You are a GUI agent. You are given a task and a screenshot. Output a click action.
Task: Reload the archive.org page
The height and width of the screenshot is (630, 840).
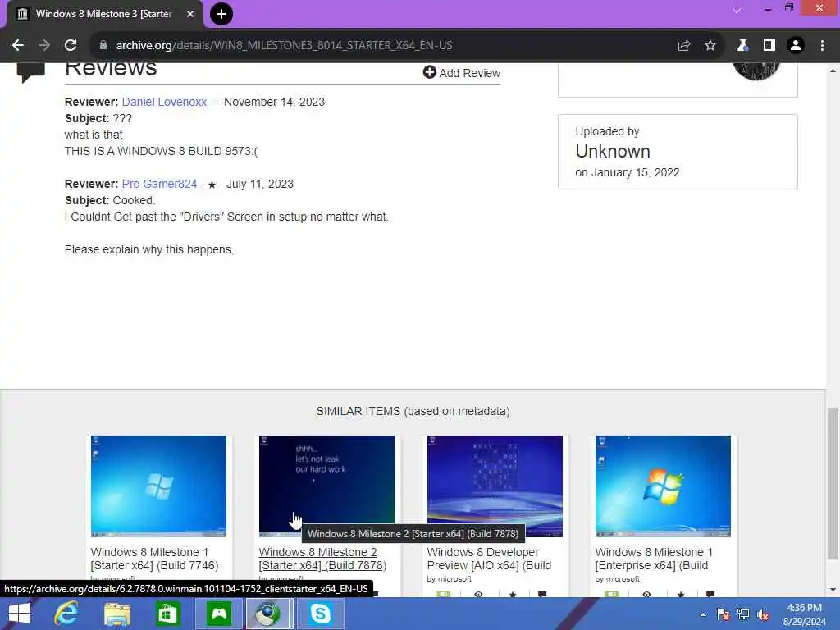tap(71, 46)
